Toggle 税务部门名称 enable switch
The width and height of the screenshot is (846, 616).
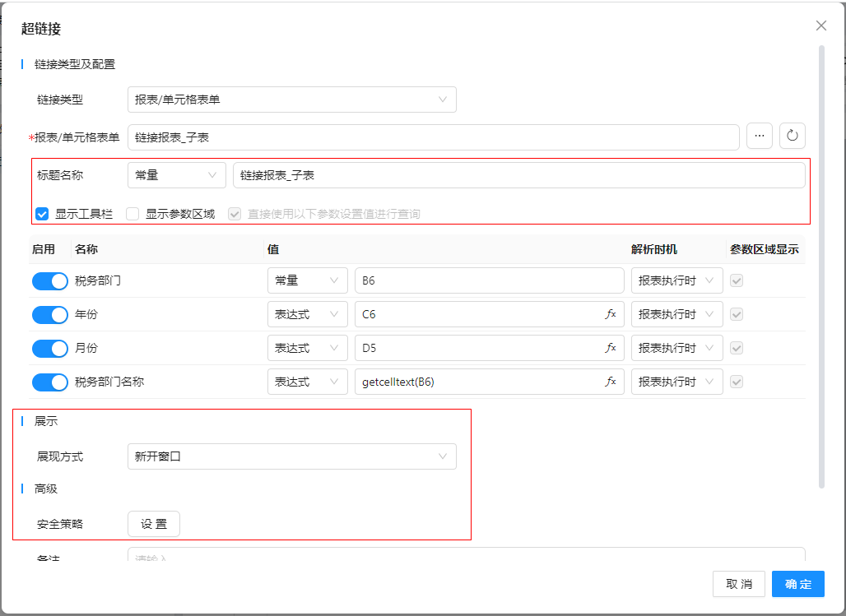coord(50,382)
